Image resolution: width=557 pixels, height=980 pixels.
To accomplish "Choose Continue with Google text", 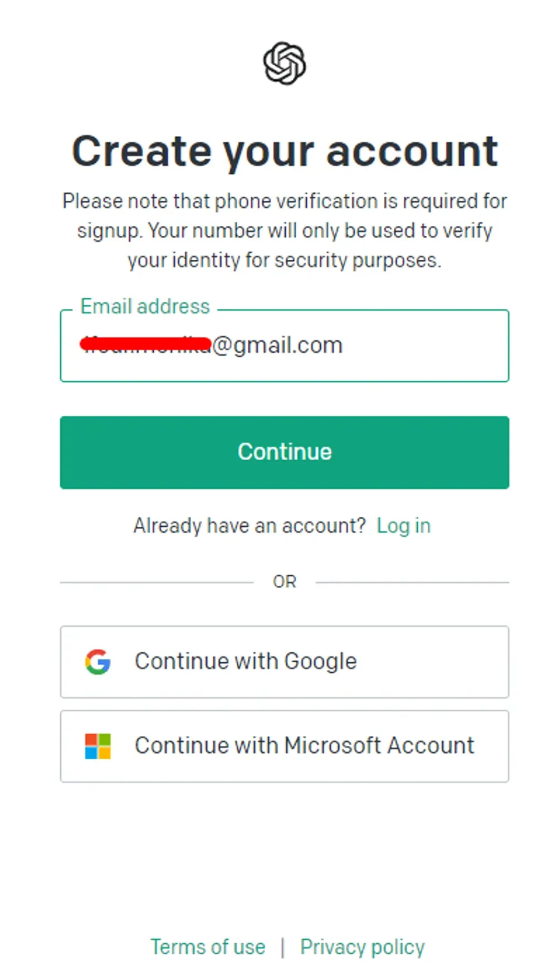I will point(246,661).
